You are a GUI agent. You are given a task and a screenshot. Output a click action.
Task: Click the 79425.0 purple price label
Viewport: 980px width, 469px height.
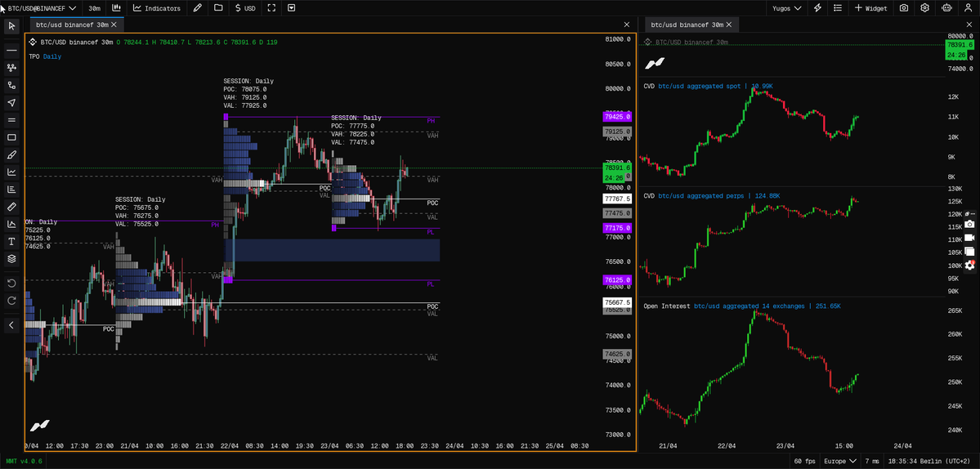pyautogui.click(x=617, y=116)
